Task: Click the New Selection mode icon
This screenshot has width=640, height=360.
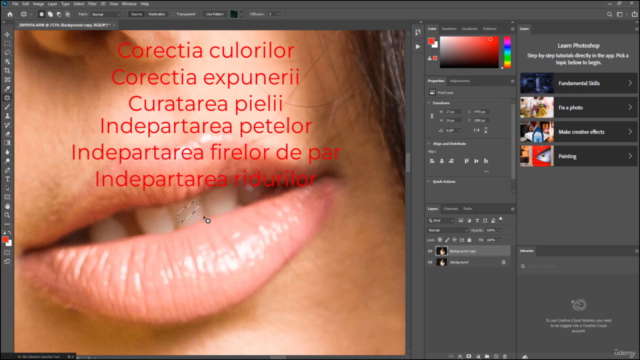Action: (x=41, y=14)
